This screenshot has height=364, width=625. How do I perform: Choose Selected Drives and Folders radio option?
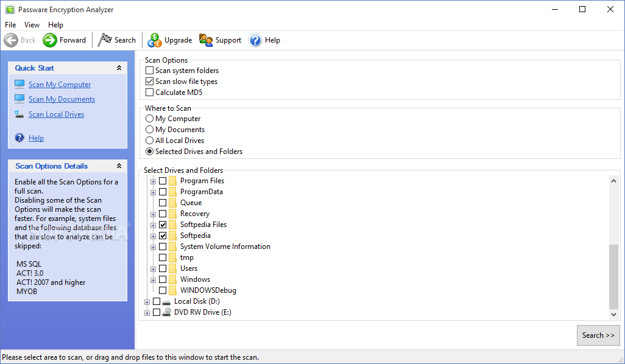(x=149, y=152)
